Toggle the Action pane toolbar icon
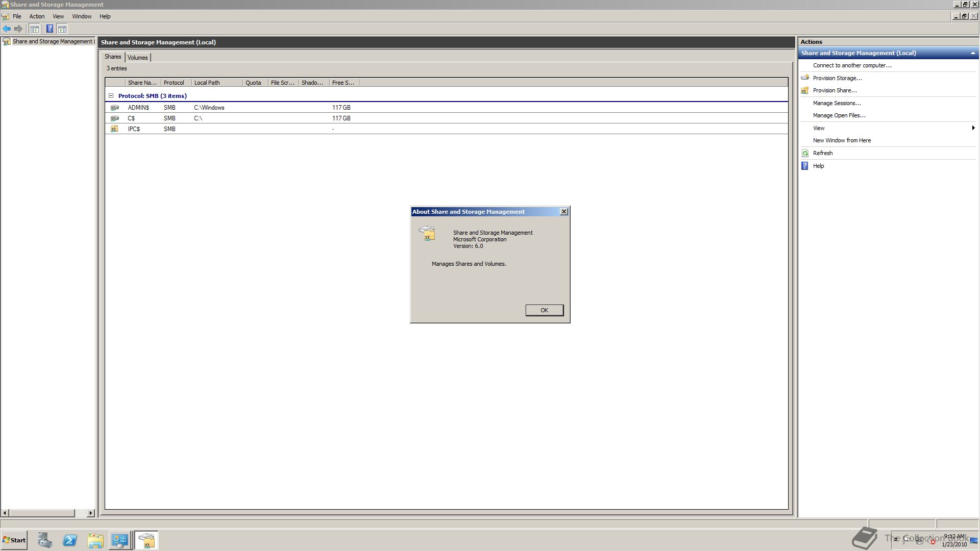This screenshot has height=551, width=980. coord(62,29)
